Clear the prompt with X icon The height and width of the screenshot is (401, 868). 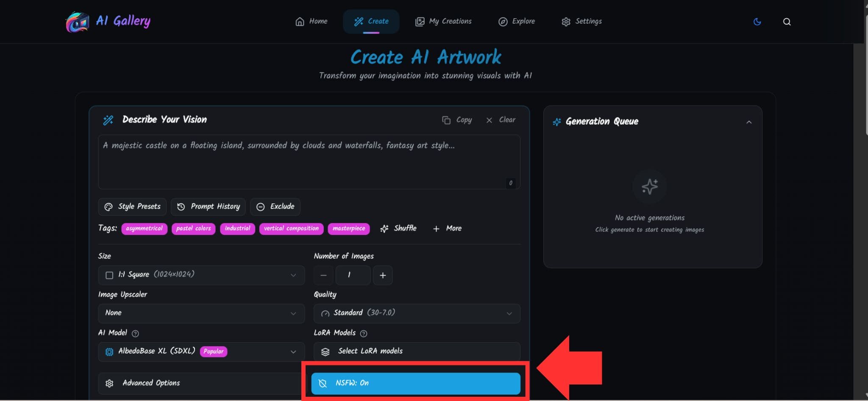489,120
